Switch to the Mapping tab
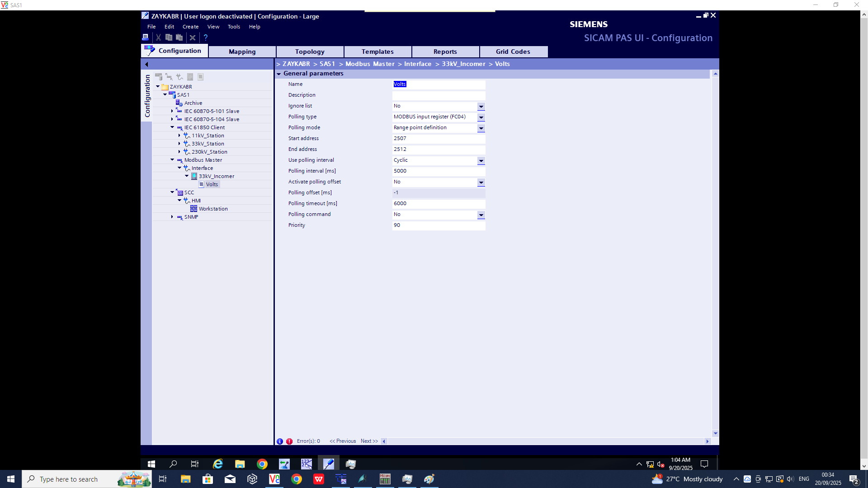 [242, 52]
